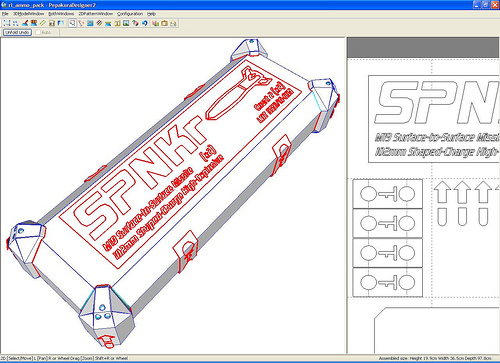Screen dimensions: 500x363
Task: Open the Help menu
Action: point(151,14)
